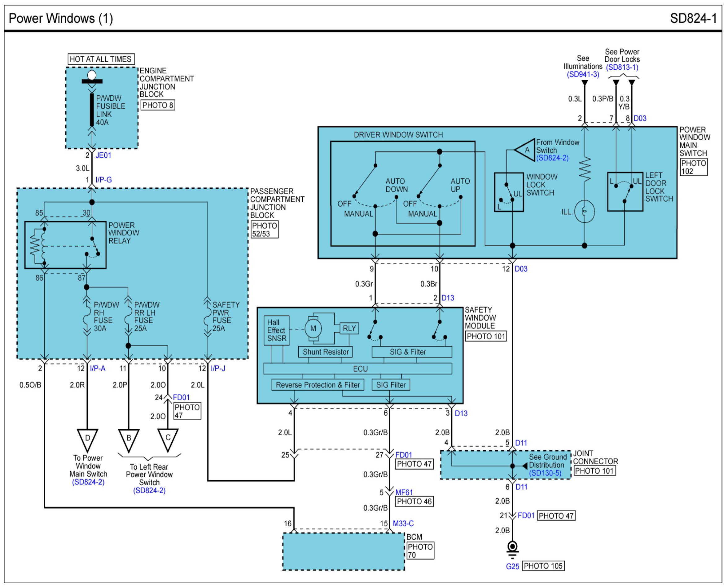Image resolution: width=728 pixels, height=587 pixels.
Task: Open SD130-5 Ground Distribution link
Action: coord(545,473)
